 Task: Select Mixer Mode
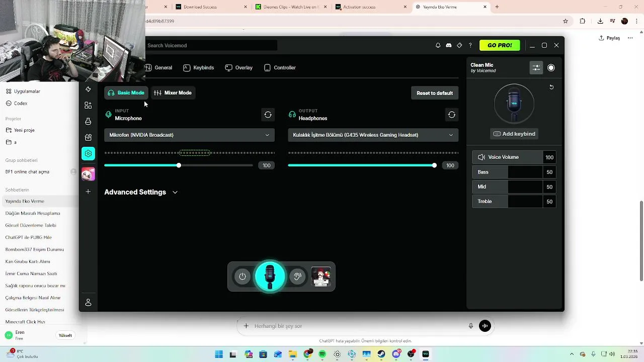(x=173, y=93)
